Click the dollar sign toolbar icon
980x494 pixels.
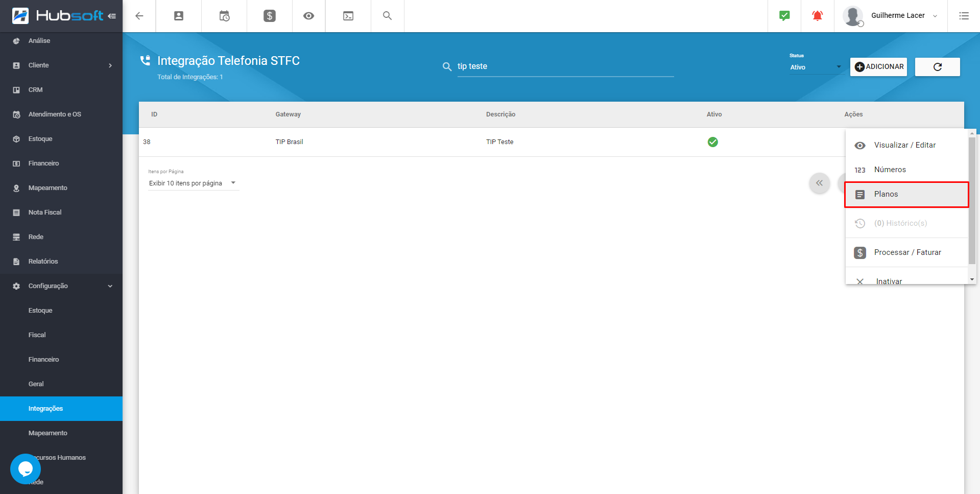(270, 16)
